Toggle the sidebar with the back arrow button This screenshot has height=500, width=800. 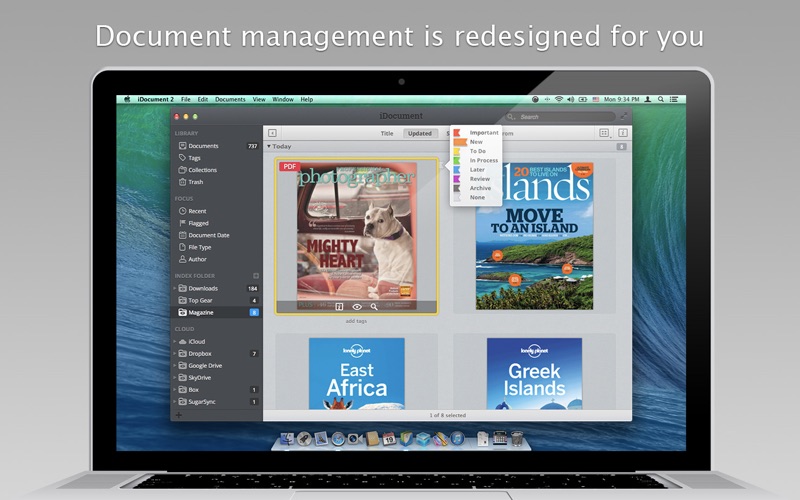272,133
